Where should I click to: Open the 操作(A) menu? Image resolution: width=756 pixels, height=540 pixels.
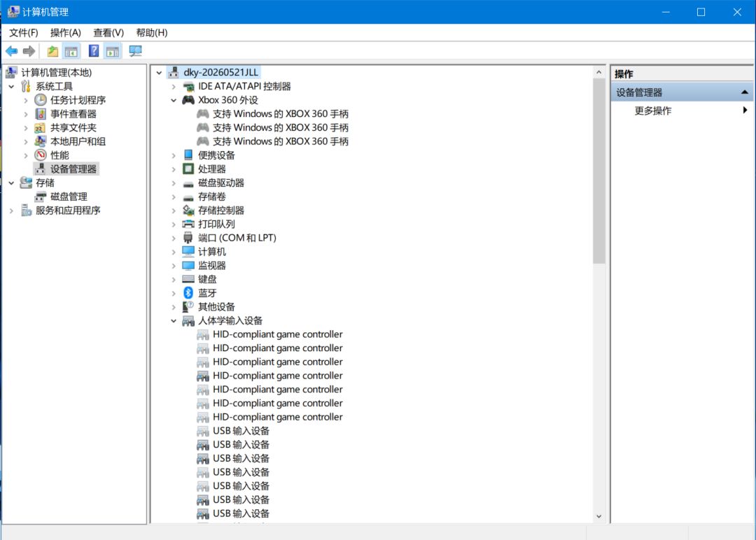(66, 33)
